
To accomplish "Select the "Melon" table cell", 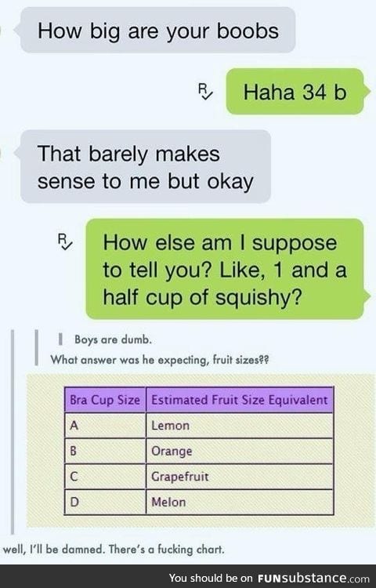I will [240, 502].
